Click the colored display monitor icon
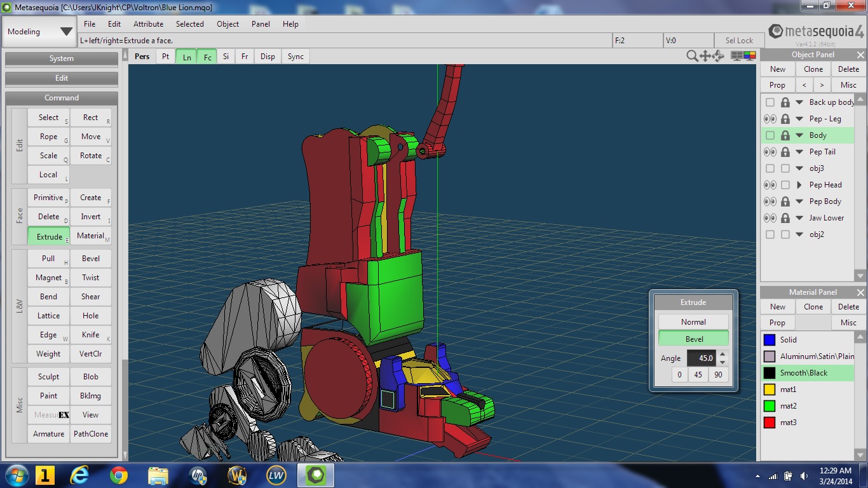Viewport: 868px width, 488px height. tap(750, 56)
